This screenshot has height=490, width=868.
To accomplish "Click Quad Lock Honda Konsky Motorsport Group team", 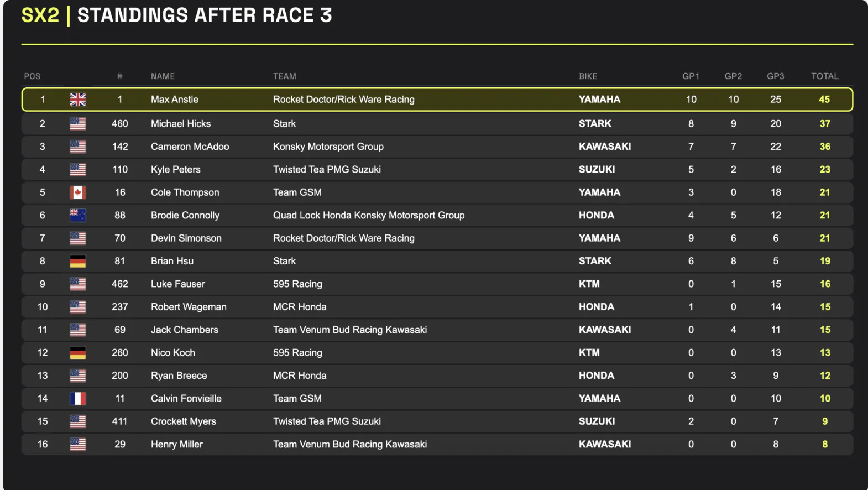I will (x=369, y=215).
